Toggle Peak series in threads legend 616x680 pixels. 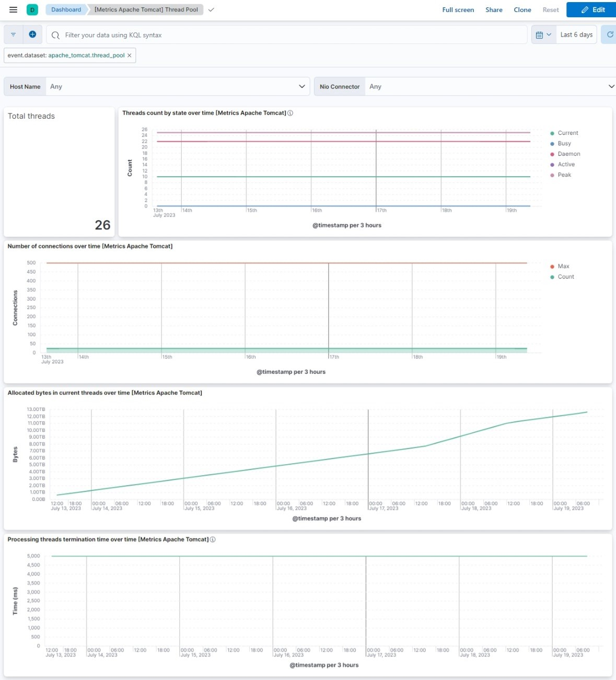tap(564, 175)
